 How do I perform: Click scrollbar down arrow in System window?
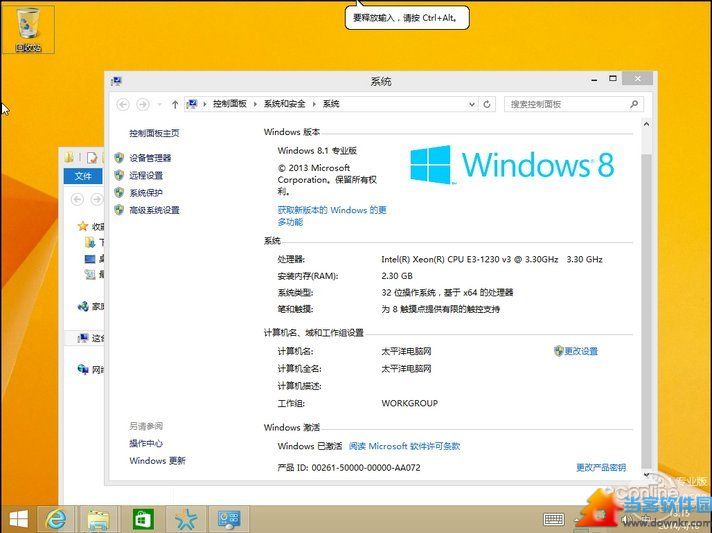[x=646, y=474]
